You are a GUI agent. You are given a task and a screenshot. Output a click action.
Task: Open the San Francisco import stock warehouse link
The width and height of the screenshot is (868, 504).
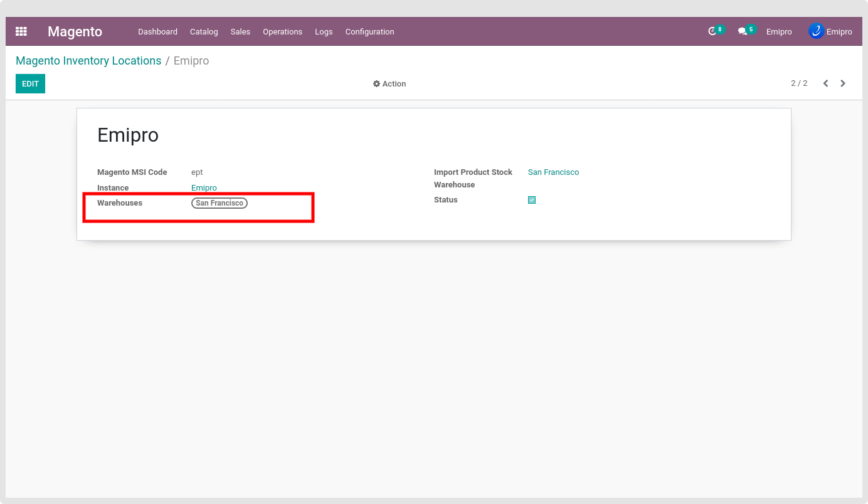pyautogui.click(x=553, y=172)
